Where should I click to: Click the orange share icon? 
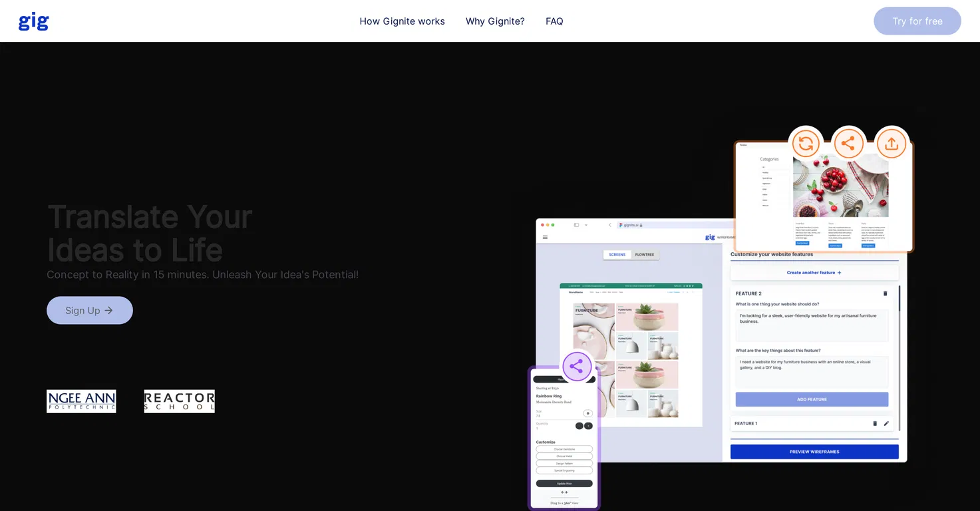(x=848, y=143)
